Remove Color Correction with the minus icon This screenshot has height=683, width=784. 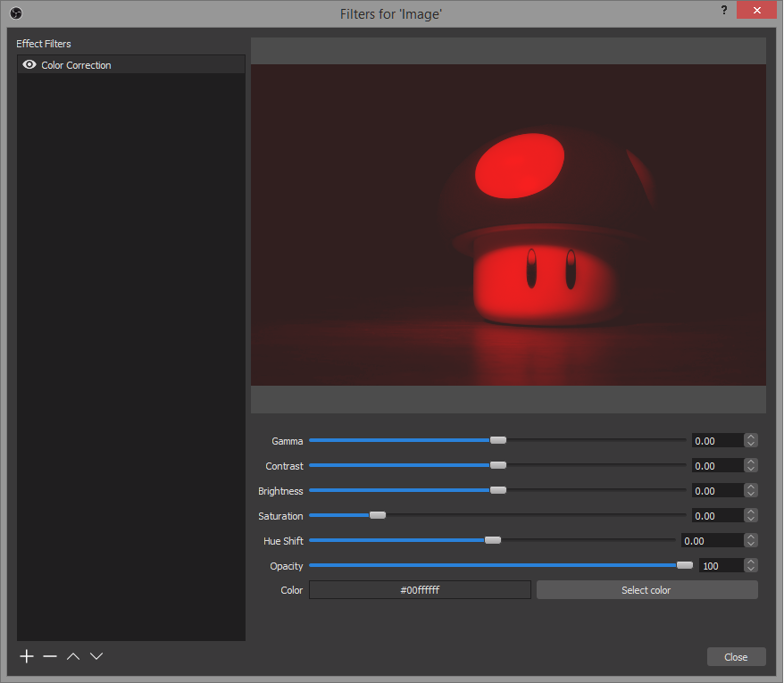(49, 656)
